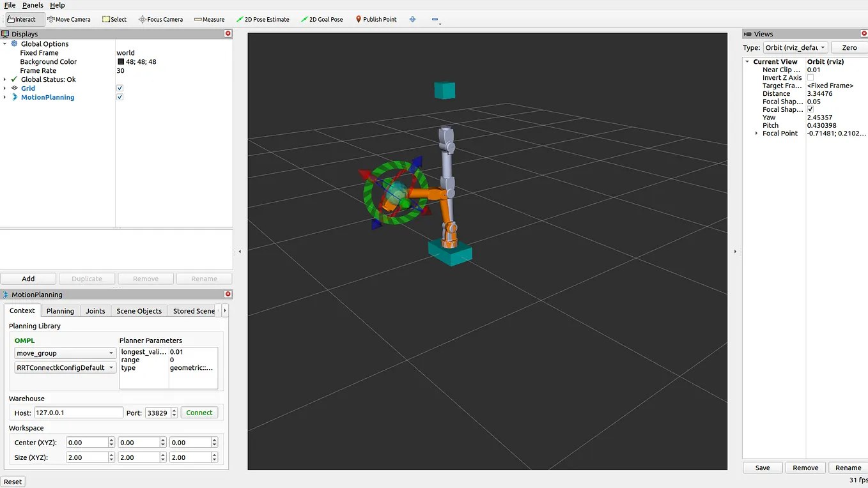Switch to the Joints tab
868x488 pixels.
coord(95,311)
